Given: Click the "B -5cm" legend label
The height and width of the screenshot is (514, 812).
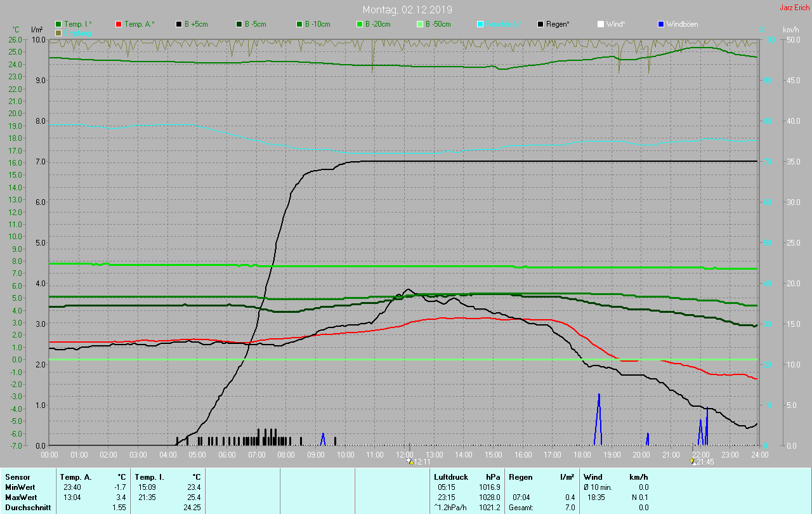Looking at the screenshot, I should click(256, 24).
